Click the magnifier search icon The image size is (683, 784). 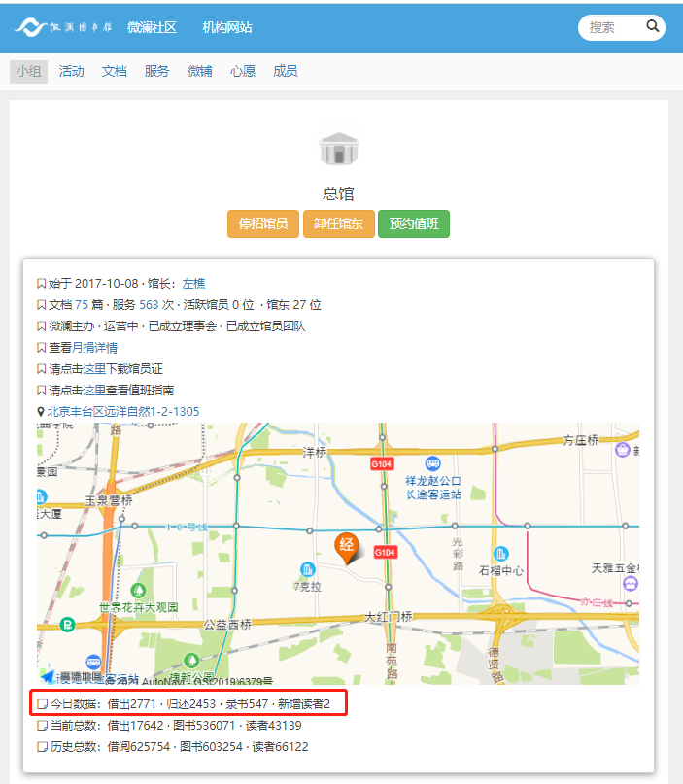(653, 26)
